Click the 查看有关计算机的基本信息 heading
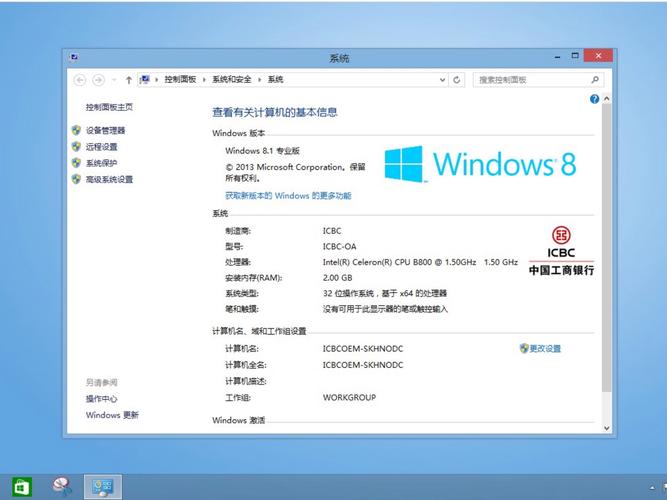Screen dimensions: 667x500 point(275,112)
